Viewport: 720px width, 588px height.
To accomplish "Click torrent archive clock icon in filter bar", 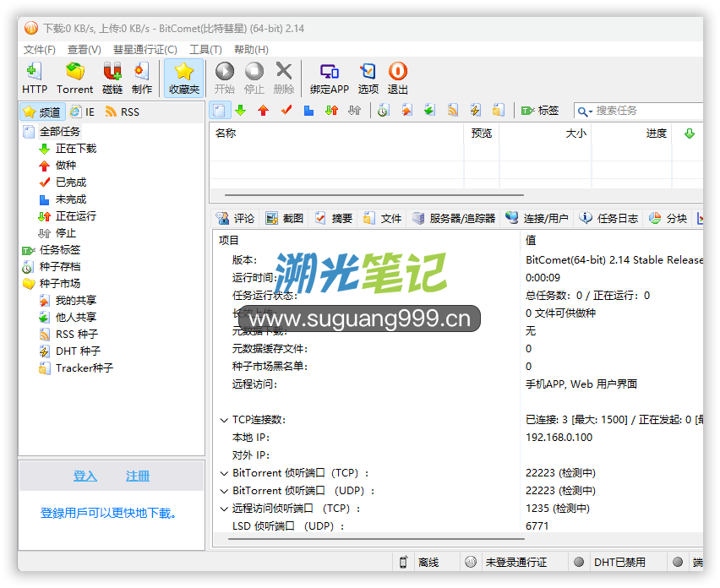I will (x=384, y=110).
